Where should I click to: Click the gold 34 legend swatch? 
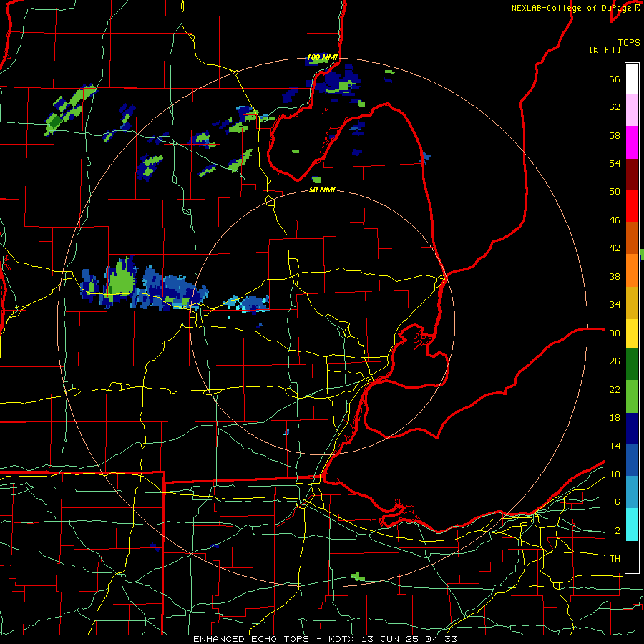tap(632, 303)
